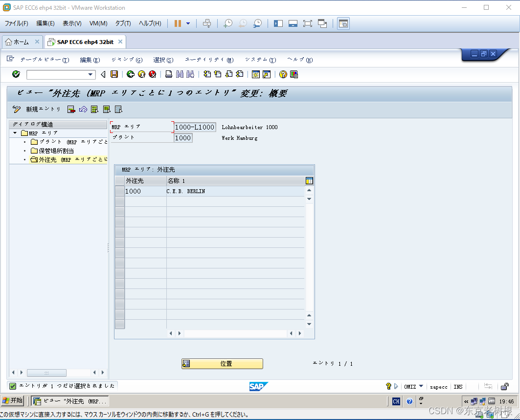Click the VMware pause button
This screenshot has width=520, height=420.
pyautogui.click(x=178, y=23)
